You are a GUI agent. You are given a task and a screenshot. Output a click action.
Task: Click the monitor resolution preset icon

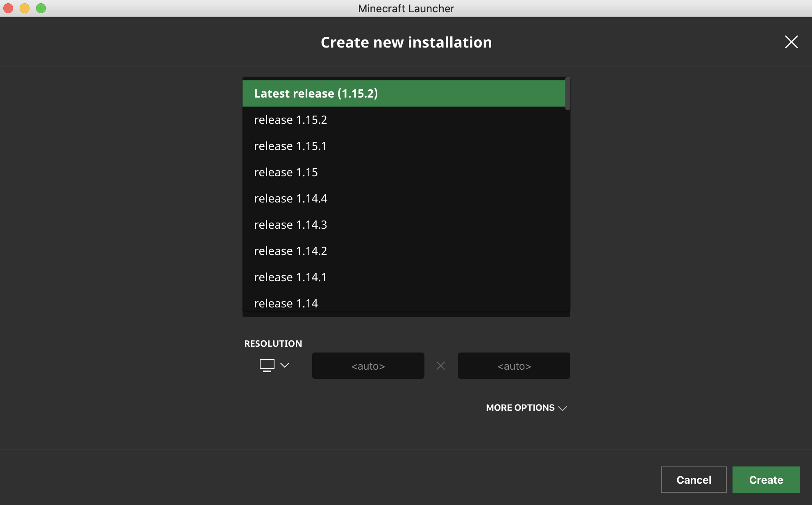(267, 365)
